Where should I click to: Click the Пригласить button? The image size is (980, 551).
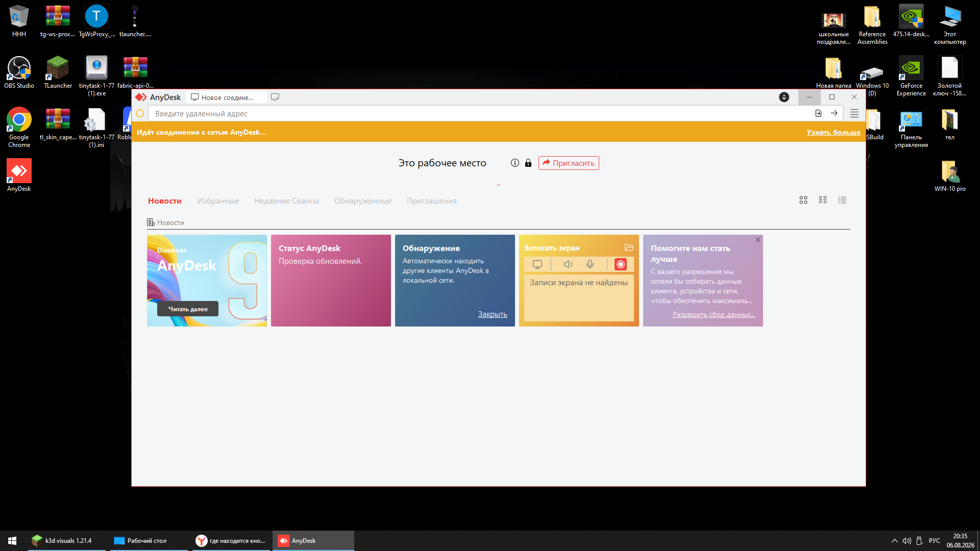coord(569,163)
